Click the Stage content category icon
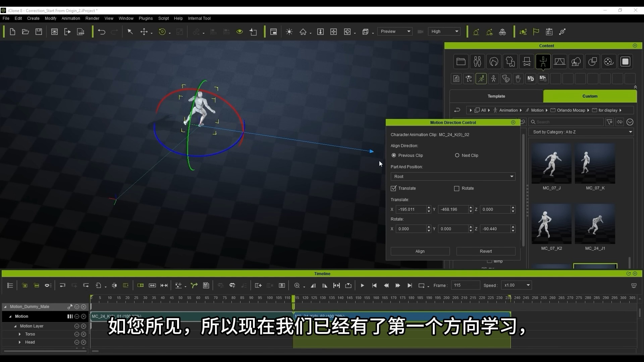This screenshot has height=362, width=644. click(x=560, y=62)
